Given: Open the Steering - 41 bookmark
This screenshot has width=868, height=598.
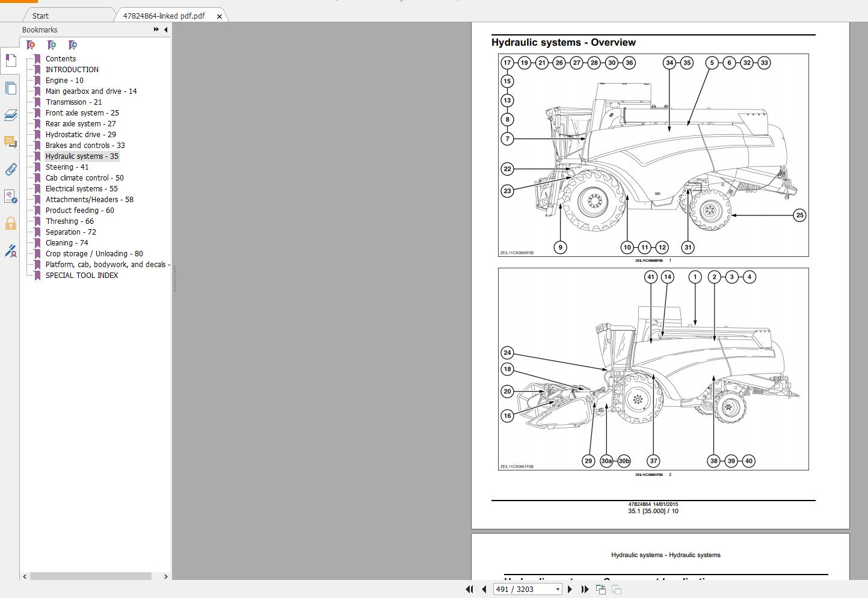Looking at the screenshot, I should (66, 167).
